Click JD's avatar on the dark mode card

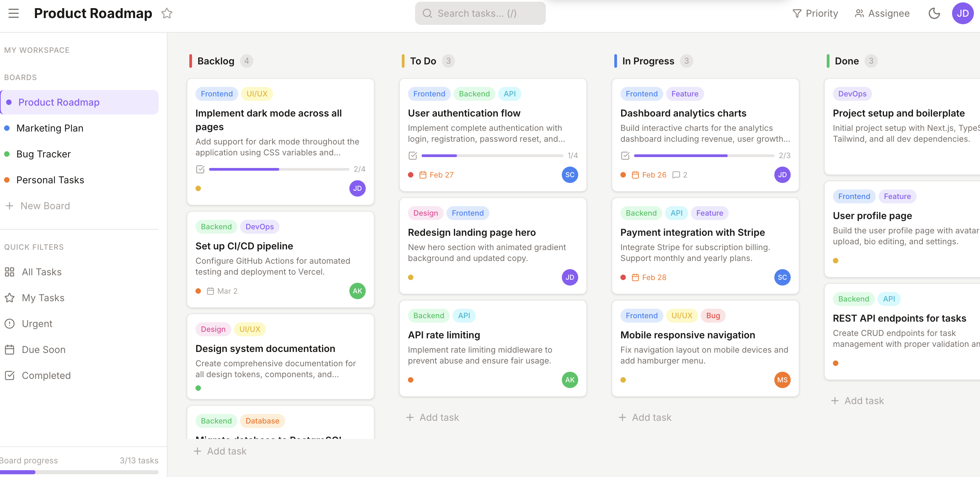click(357, 188)
